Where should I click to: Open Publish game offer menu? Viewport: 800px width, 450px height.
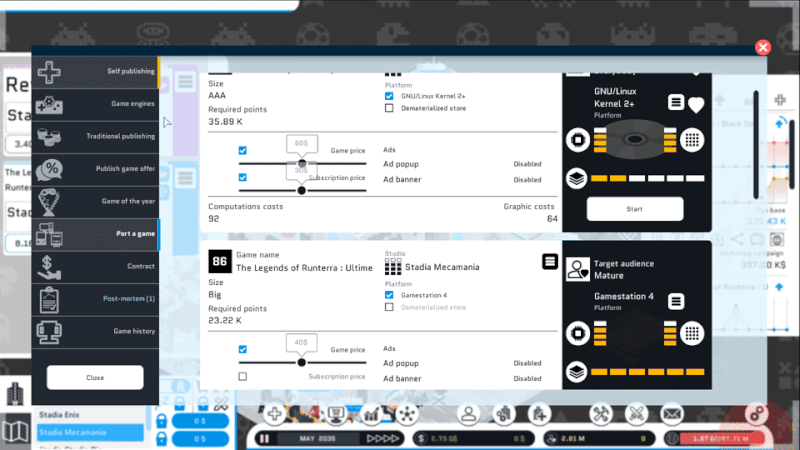coord(95,169)
